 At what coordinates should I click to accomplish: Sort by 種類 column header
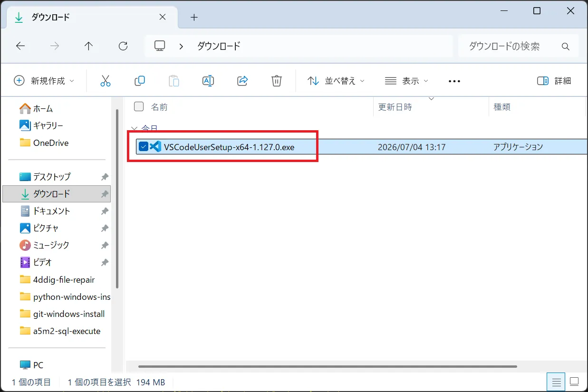(x=502, y=107)
